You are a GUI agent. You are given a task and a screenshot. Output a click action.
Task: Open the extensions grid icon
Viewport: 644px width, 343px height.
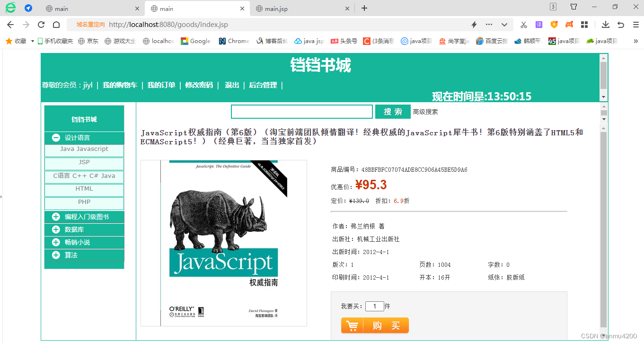[584, 25]
